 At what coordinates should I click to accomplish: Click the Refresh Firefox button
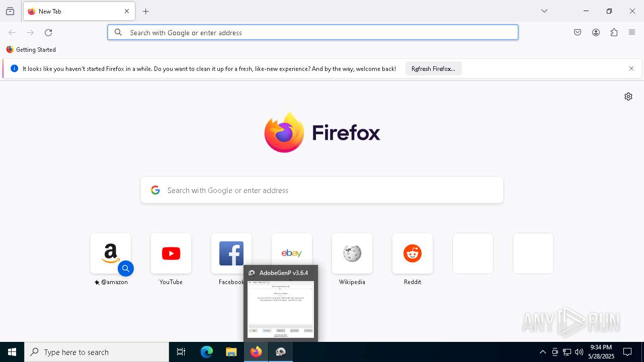[433, 69]
